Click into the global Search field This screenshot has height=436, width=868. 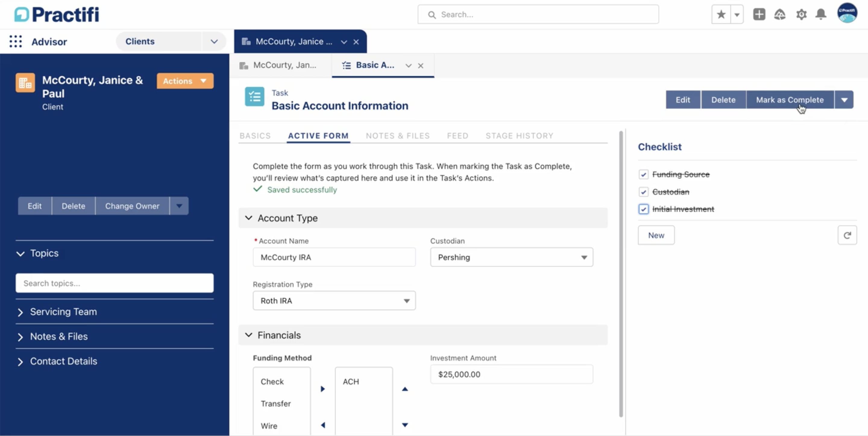(538, 14)
